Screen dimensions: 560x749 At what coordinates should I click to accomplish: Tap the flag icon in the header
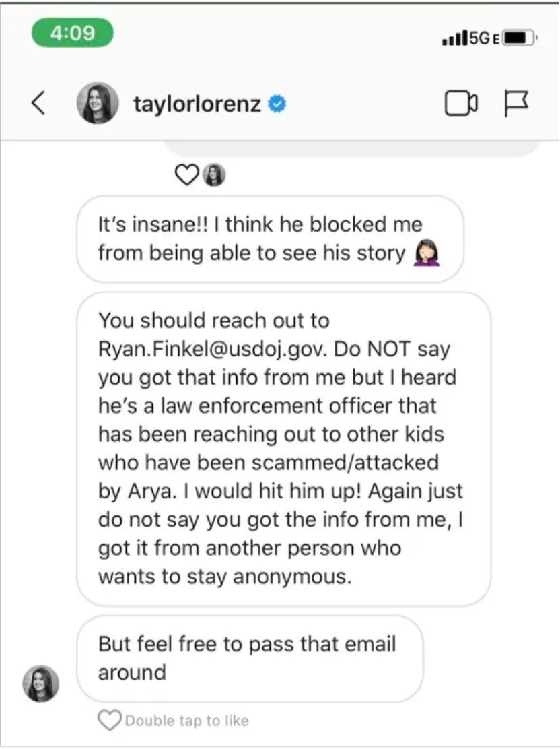point(516,103)
